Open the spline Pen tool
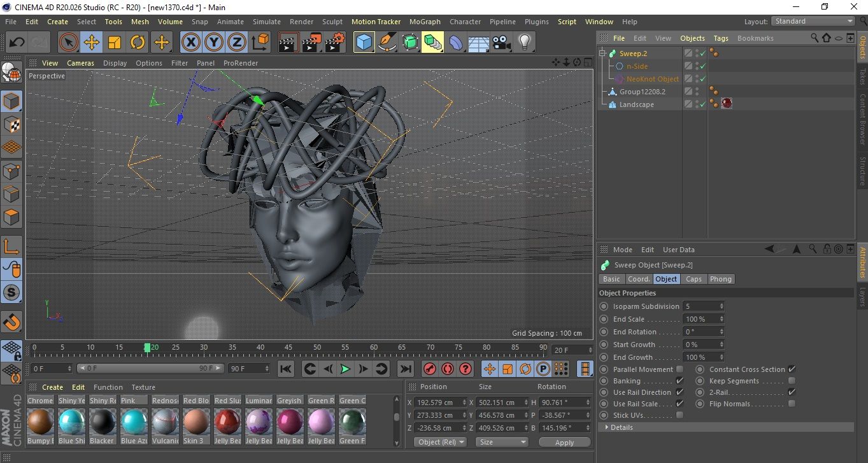The width and height of the screenshot is (868, 463). click(x=387, y=43)
